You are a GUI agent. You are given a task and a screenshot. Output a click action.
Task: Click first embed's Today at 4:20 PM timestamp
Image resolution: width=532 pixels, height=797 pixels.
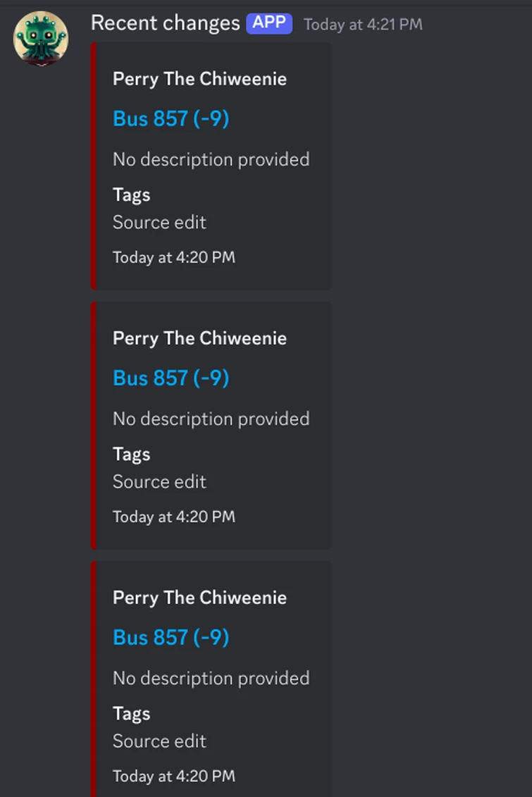click(x=174, y=258)
